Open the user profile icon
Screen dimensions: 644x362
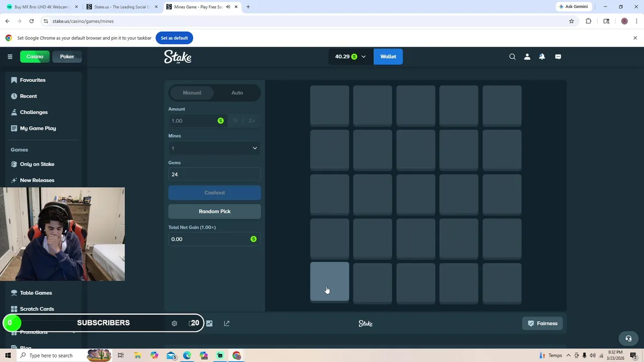pos(527,57)
